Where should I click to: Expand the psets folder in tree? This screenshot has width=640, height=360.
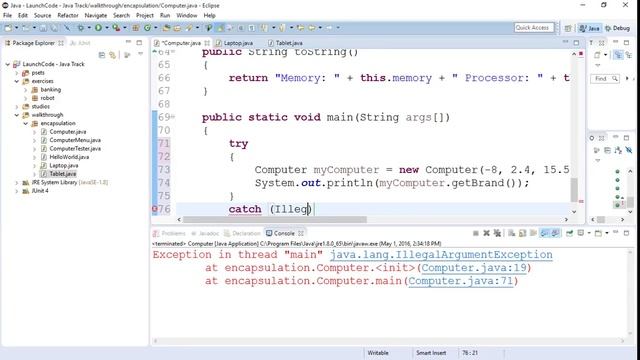pyautogui.click(x=17, y=73)
